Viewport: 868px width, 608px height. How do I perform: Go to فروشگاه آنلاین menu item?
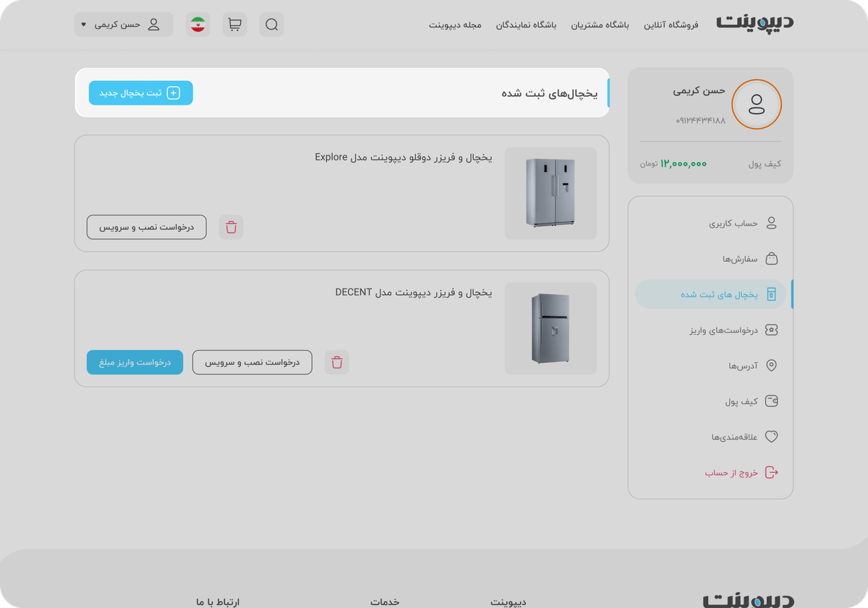[671, 25]
